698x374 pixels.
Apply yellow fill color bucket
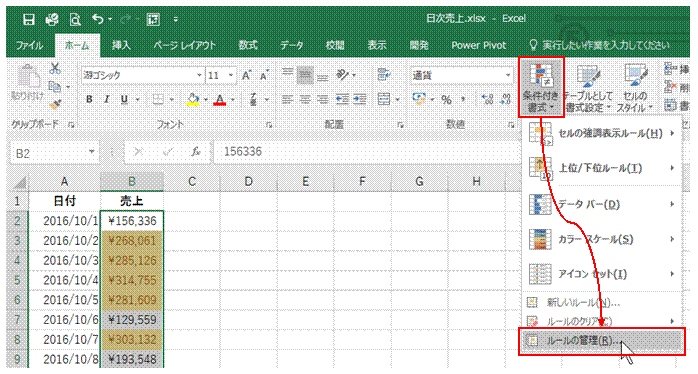193,99
